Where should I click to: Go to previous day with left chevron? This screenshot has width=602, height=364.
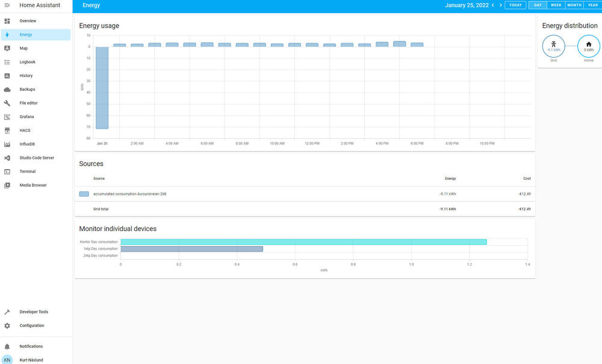point(493,5)
